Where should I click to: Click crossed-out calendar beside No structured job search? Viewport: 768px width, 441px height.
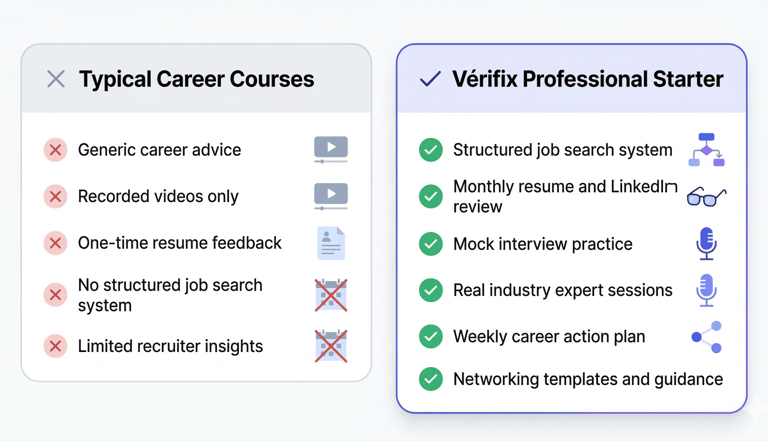(x=331, y=295)
